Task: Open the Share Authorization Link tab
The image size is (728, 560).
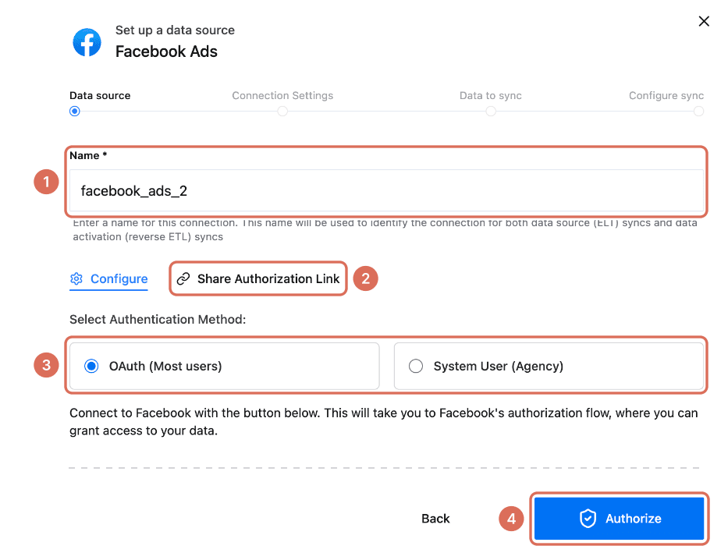Action: [x=258, y=278]
